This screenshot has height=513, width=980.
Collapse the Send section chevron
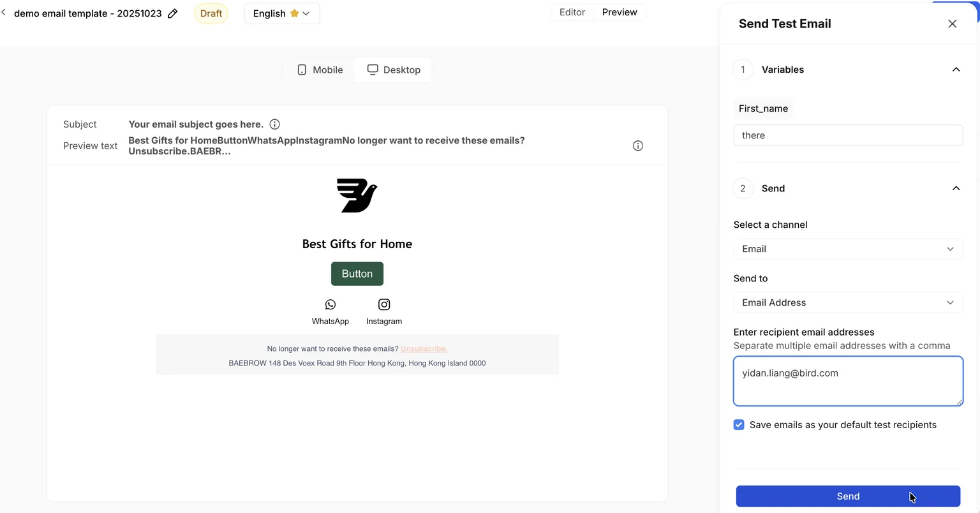[956, 188]
